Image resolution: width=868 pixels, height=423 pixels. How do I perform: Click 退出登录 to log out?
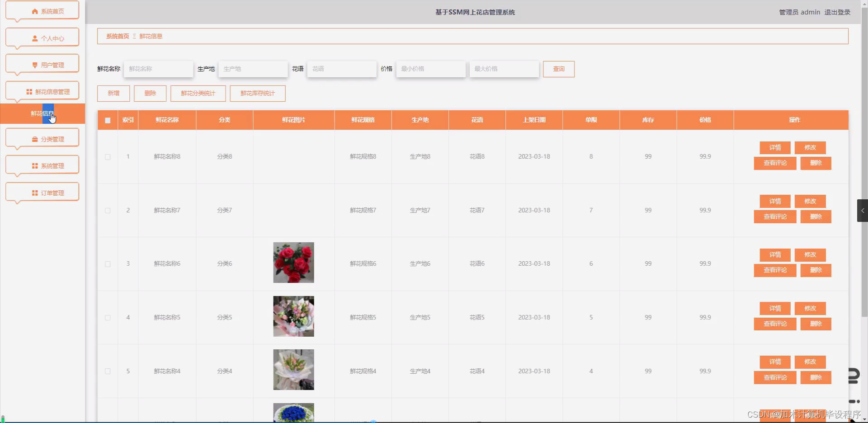[837, 12]
